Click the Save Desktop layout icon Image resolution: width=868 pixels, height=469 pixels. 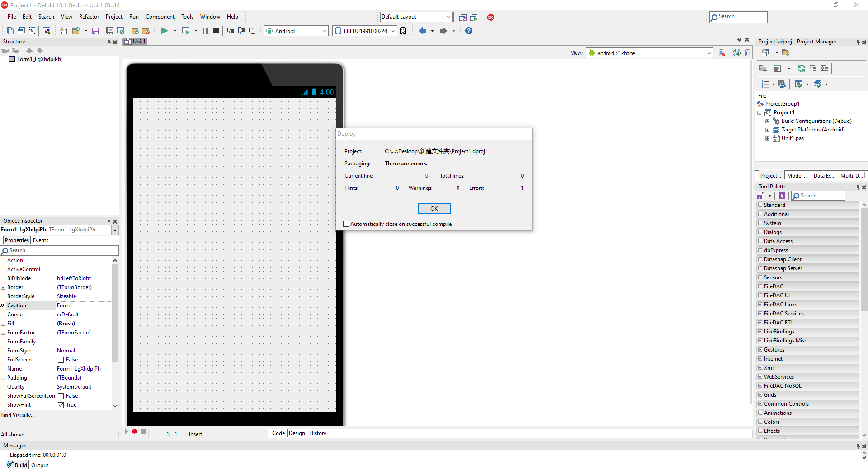point(463,17)
